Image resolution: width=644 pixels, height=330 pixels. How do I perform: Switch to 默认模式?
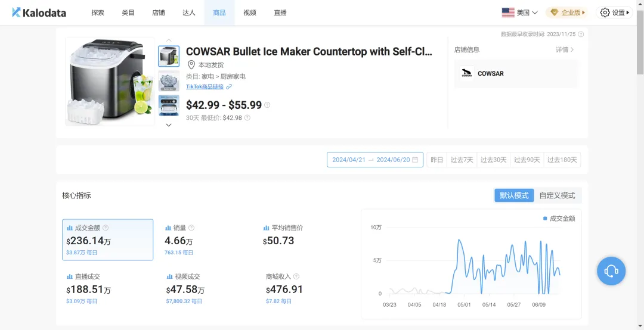514,195
